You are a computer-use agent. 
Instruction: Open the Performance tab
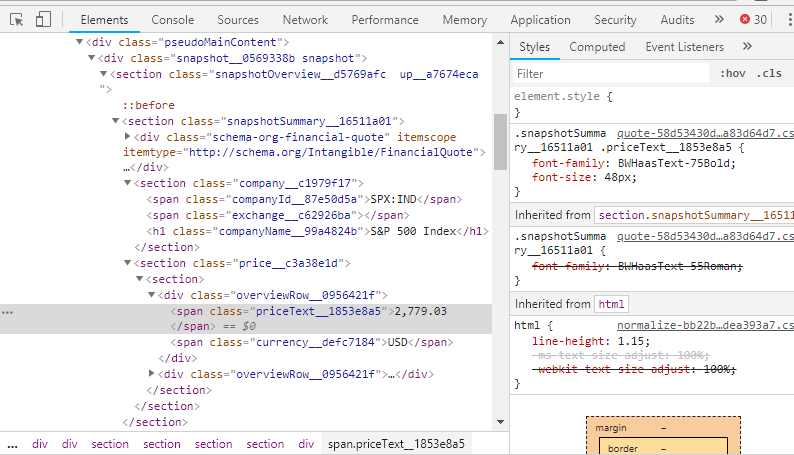[x=385, y=20]
